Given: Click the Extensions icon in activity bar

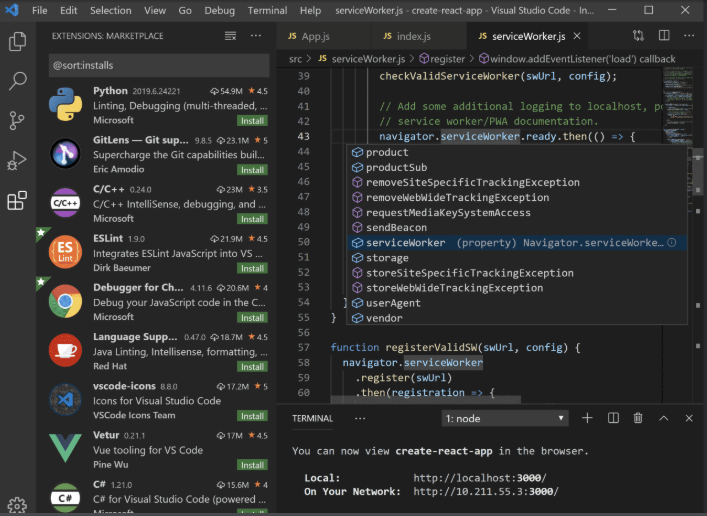Looking at the screenshot, I should point(17,201).
